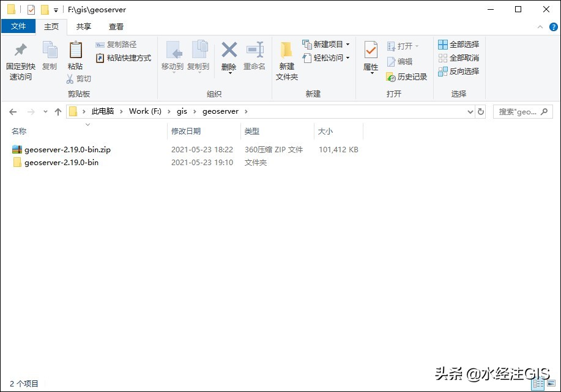Click the Help question mark icon
The width and height of the screenshot is (561, 392).
pyautogui.click(x=553, y=27)
